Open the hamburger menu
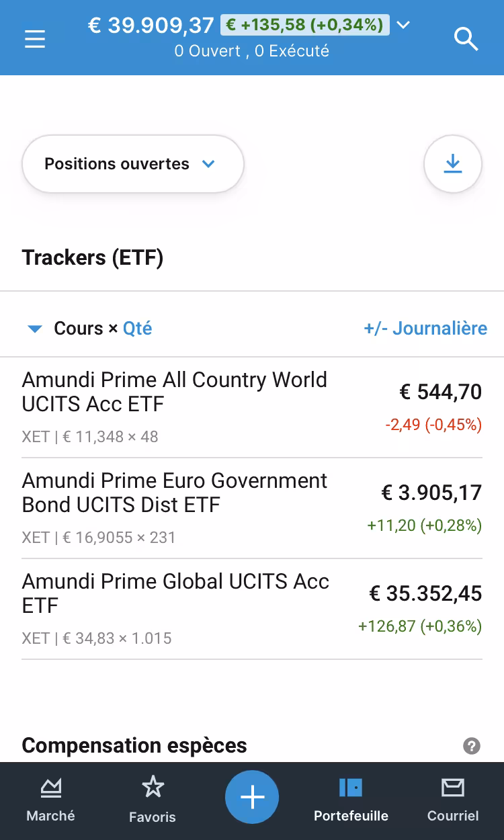This screenshot has height=840, width=504. pos(35,39)
